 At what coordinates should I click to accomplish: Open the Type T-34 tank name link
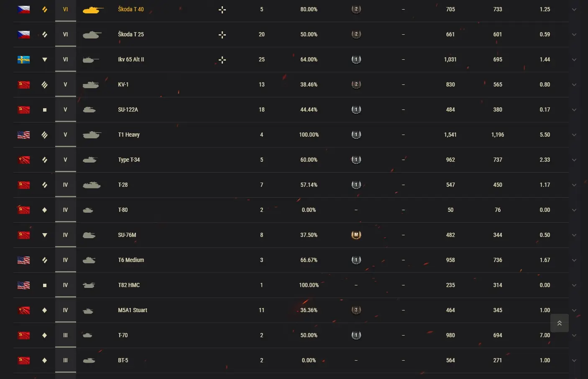pos(129,160)
